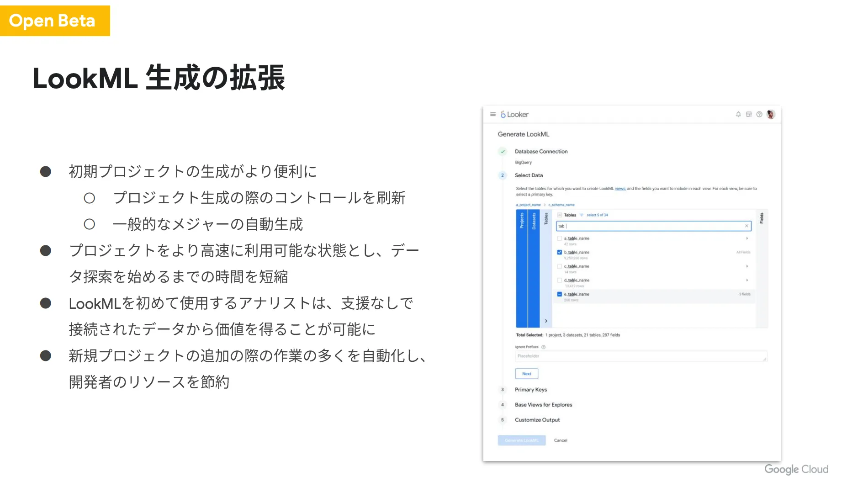Click the step 2 Select Data number badge
Screen dimensions: 868x487
[x=503, y=175]
